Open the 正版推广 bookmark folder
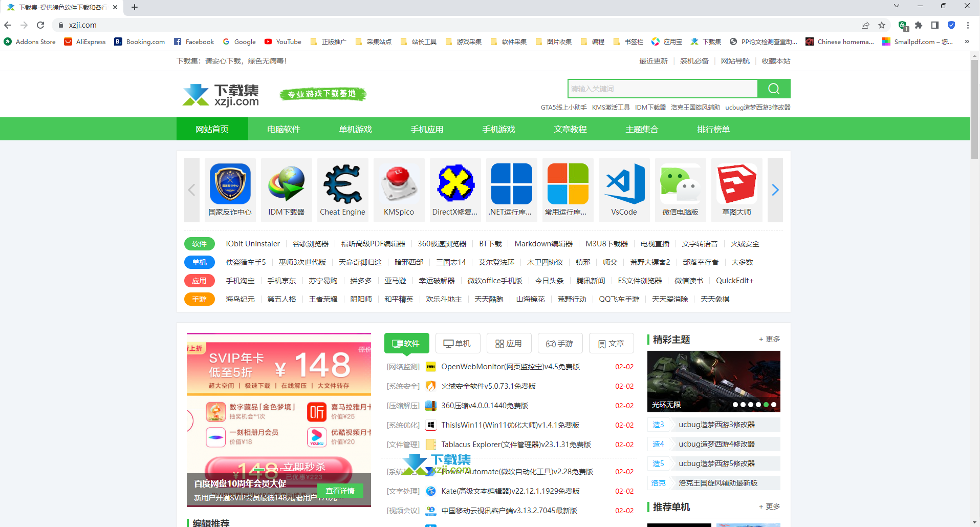Viewport: 980px width, 527px height. click(x=328, y=41)
